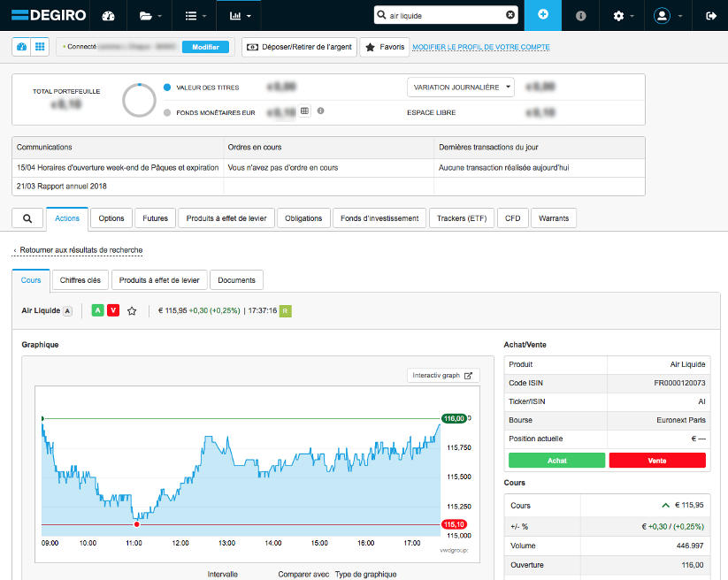Select the Cours tab
Image resolution: width=728 pixels, height=580 pixels.
[x=31, y=280]
